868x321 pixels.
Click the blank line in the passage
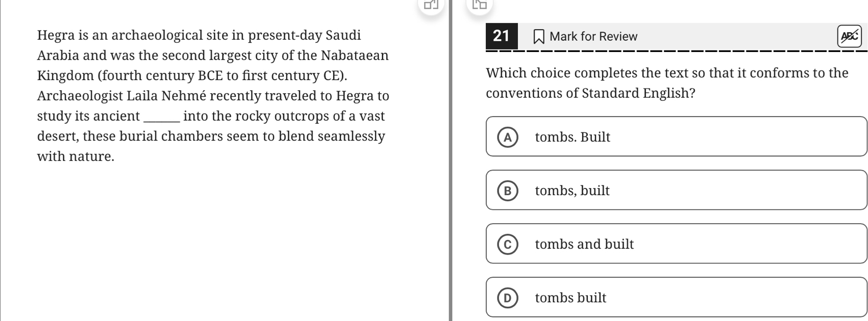(162, 117)
